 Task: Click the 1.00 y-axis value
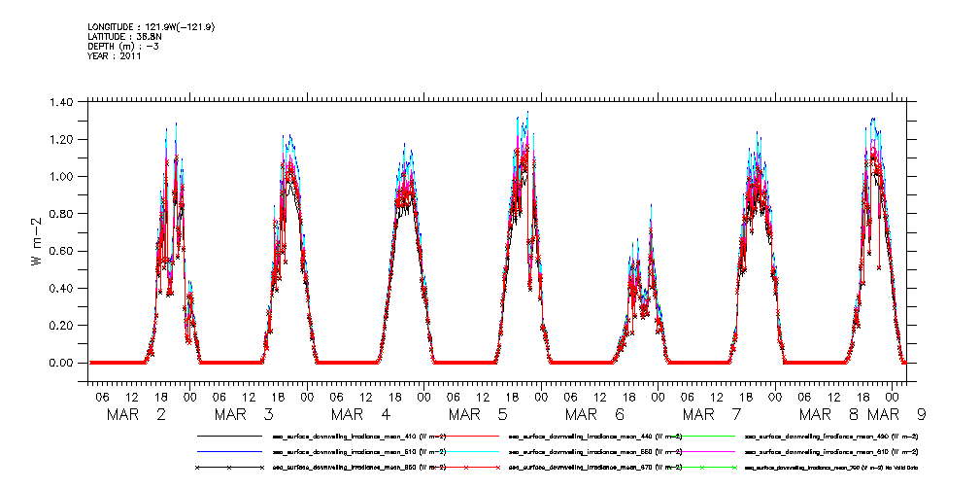pyautogui.click(x=62, y=177)
